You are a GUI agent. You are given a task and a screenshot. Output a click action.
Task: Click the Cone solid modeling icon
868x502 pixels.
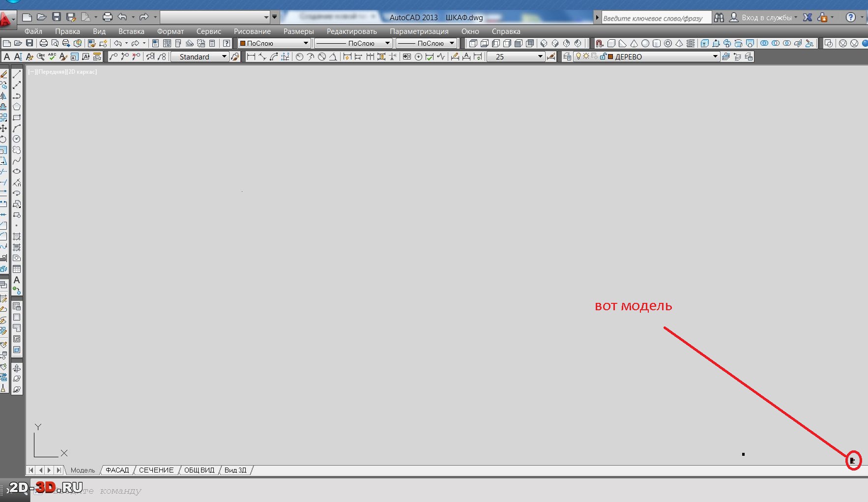pyautogui.click(x=634, y=43)
